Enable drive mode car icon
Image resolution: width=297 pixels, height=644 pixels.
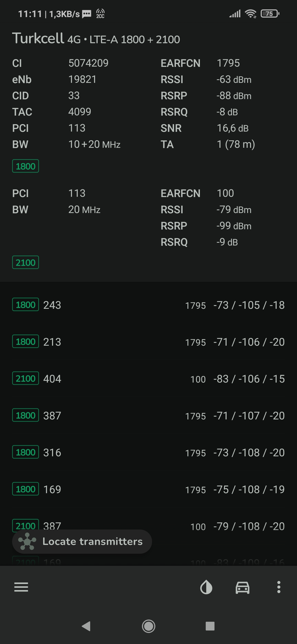[x=243, y=587]
